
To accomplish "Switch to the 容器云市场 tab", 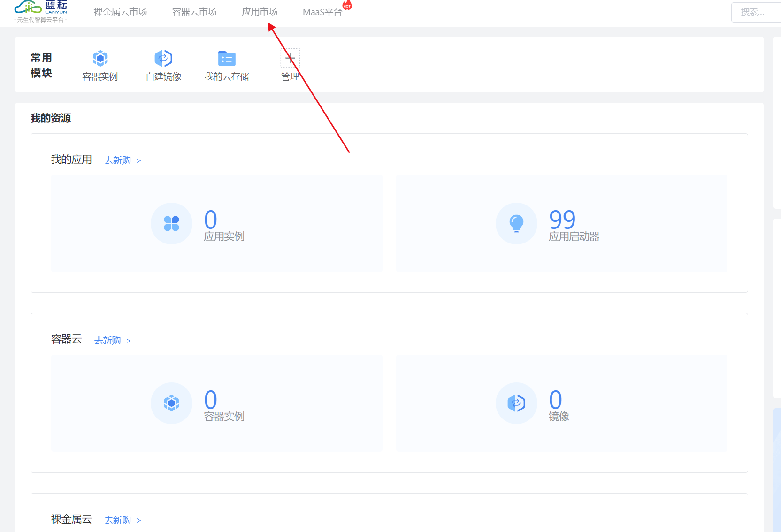I will click(x=194, y=12).
